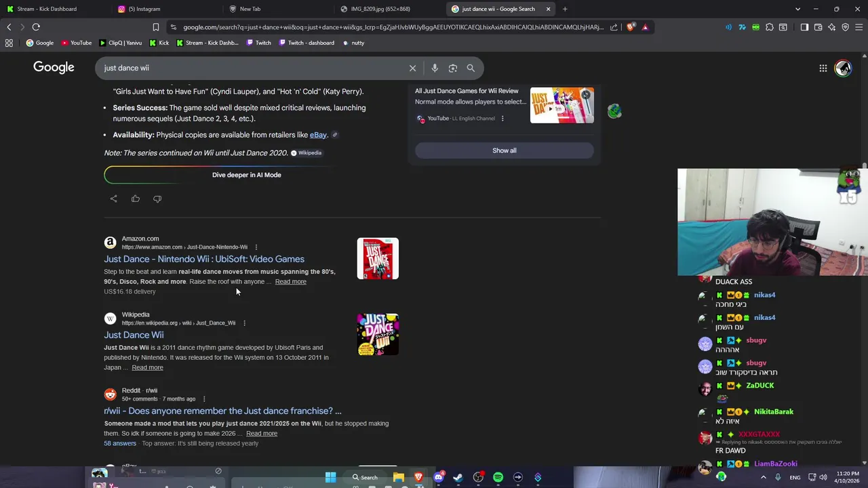Image resolution: width=868 pixels, height=488 pixels.
Task: Switch to Stream - Kick Dashboard tab
Action: 54,9
